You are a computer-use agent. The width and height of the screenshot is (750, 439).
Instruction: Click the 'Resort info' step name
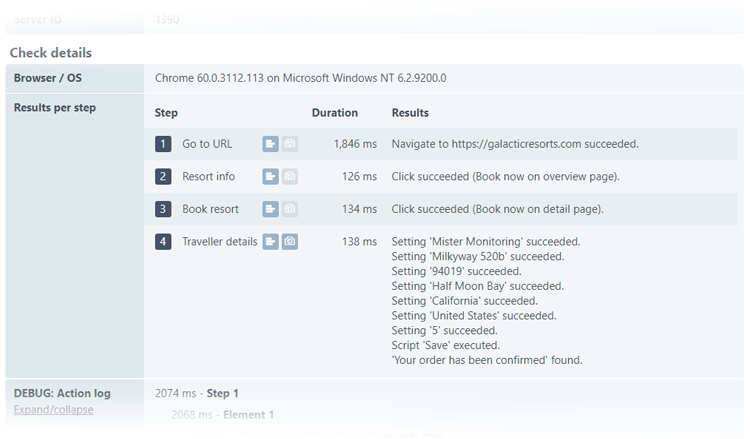[209, 176]
